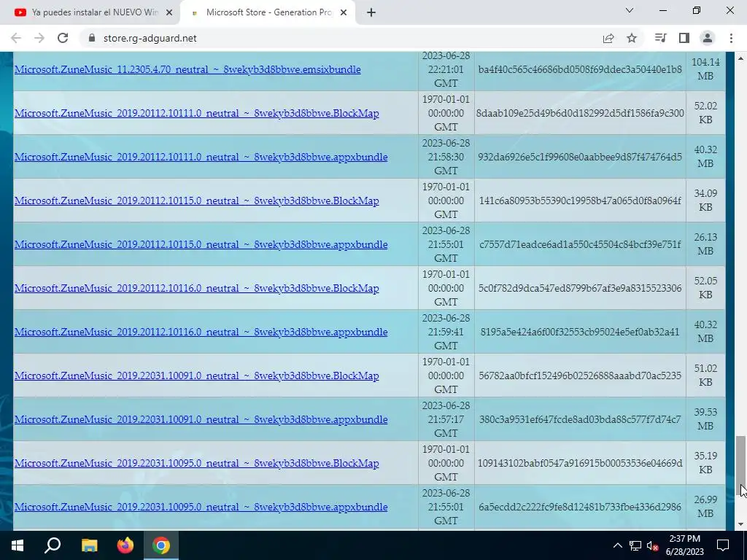Open a new browser tab

coord(371,12)
